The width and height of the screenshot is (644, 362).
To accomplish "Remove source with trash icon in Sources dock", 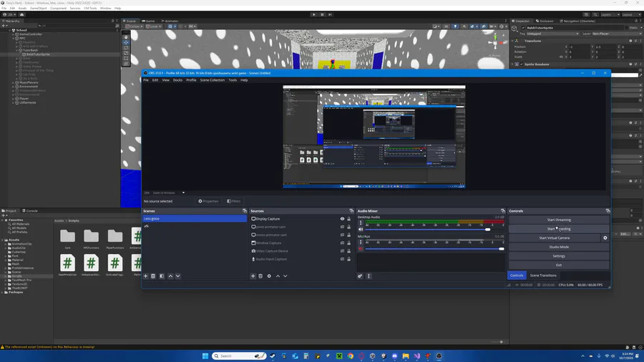I will (x=260, y=276).
